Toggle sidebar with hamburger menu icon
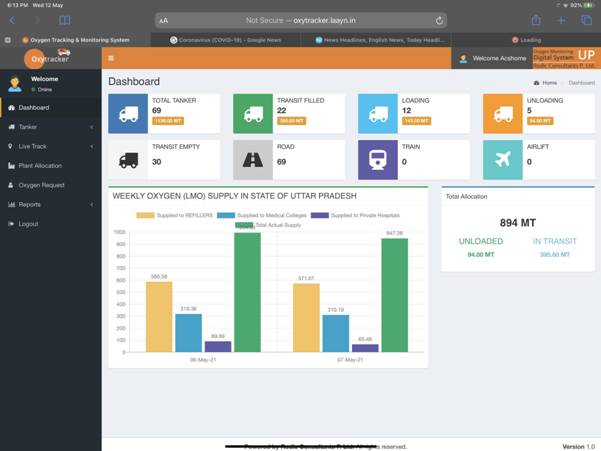Image resolution: width=601 pixels, height=451 pixels. [x=111, y=59]
